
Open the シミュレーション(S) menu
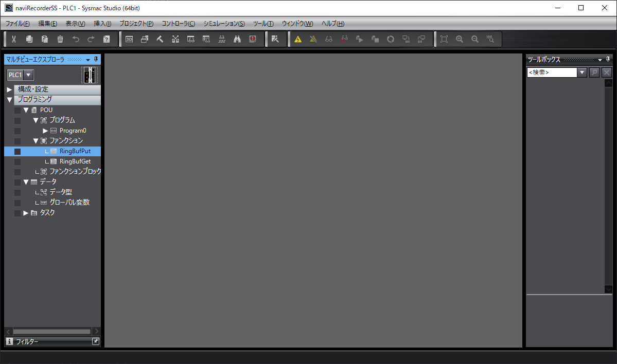coord(224,24)
